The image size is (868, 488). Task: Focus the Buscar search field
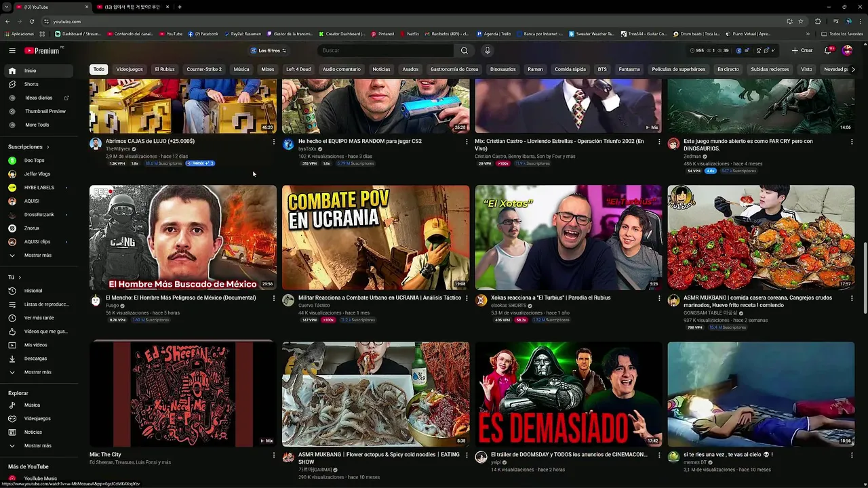point(385,50)
